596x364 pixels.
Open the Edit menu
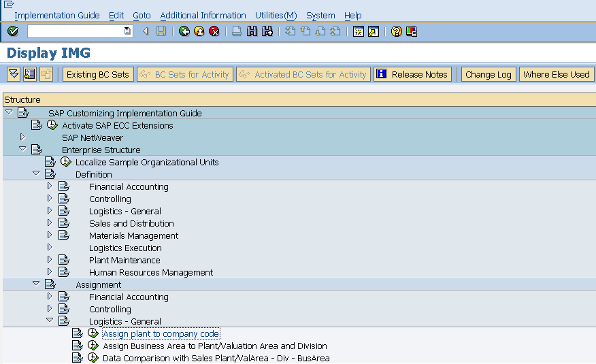tap(116, 16)
